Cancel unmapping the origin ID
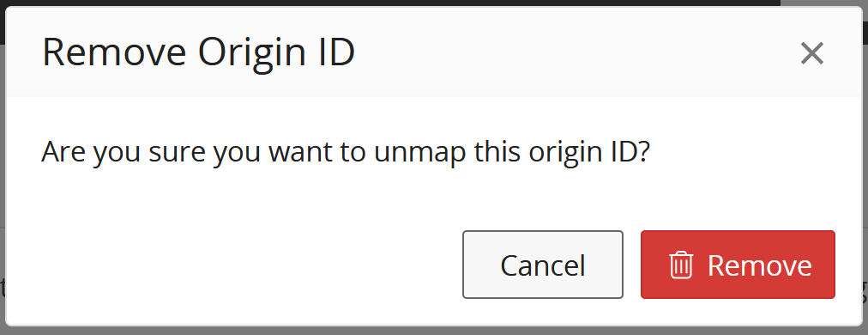Viewport: 868px width, 335px height. coord(542,265)
